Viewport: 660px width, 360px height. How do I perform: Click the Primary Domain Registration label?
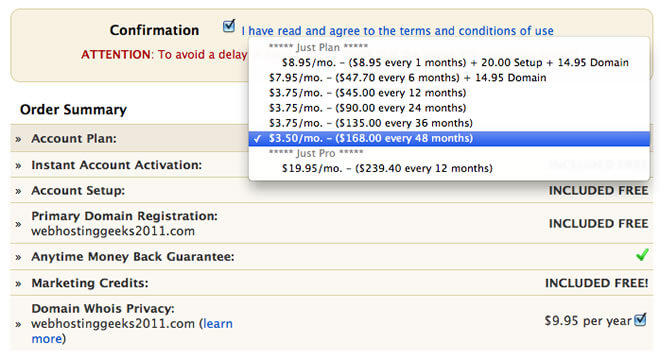125,216
